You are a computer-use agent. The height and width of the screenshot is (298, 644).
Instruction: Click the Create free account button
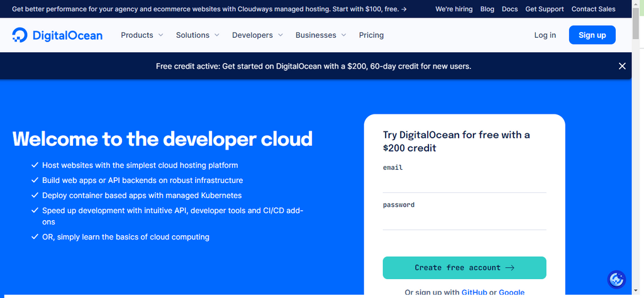pyautogui.click(x=464, y=268)
